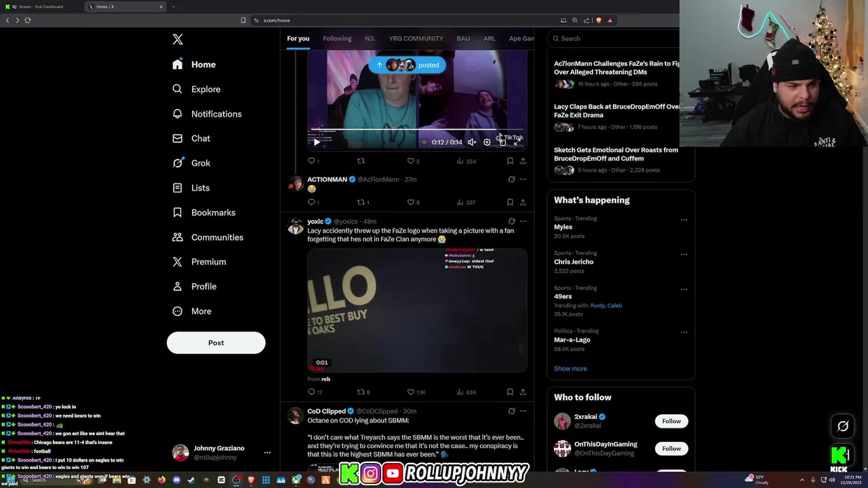Click Grok icon on CoD Clipped post

(x=511, y=411)
